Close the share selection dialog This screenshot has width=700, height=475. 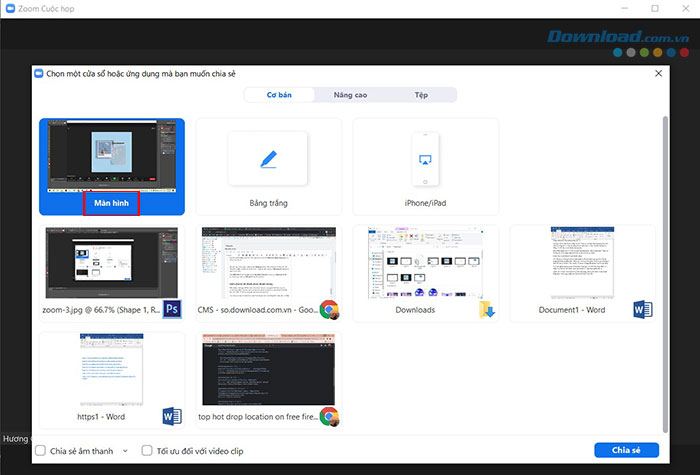pyautogui.click(x=657, y=73)
